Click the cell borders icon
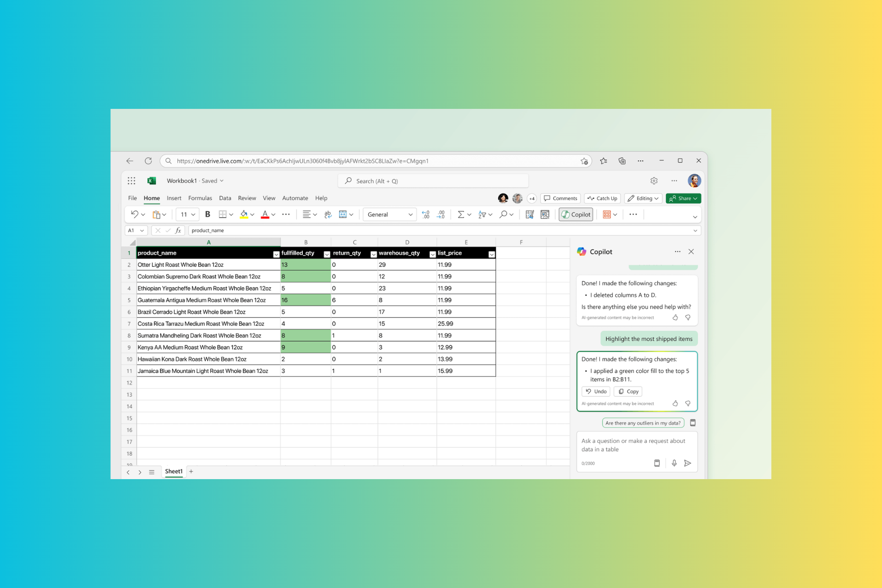Viewport: 882px width, 588px height. click(x=223, y=215)
